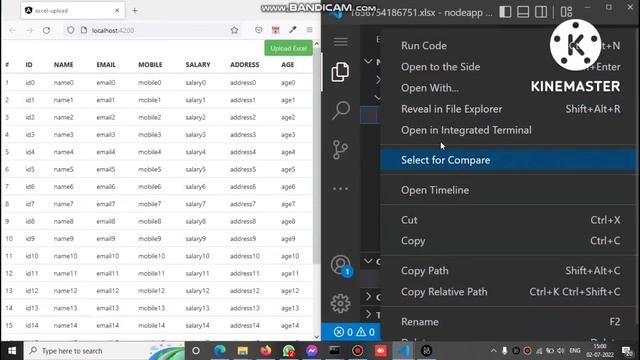Open the Firefox application menu
The width and height of the screenshot is (640, 360).
coord(309,30)
